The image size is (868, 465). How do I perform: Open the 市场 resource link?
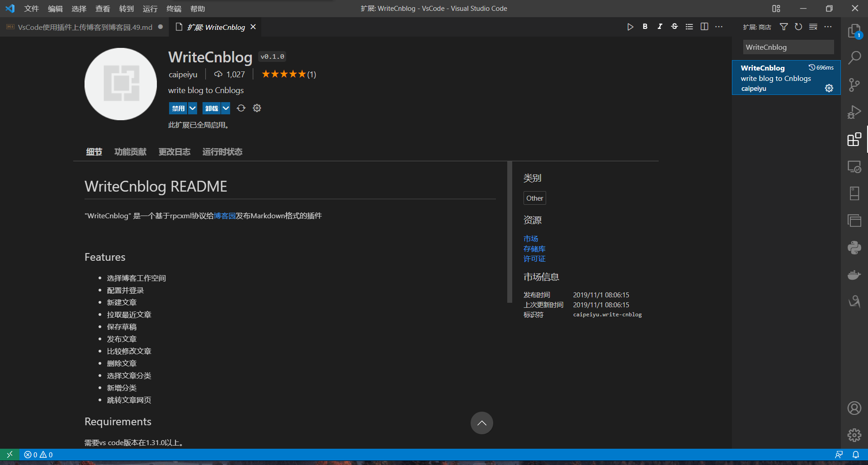[x=531, y=239]
